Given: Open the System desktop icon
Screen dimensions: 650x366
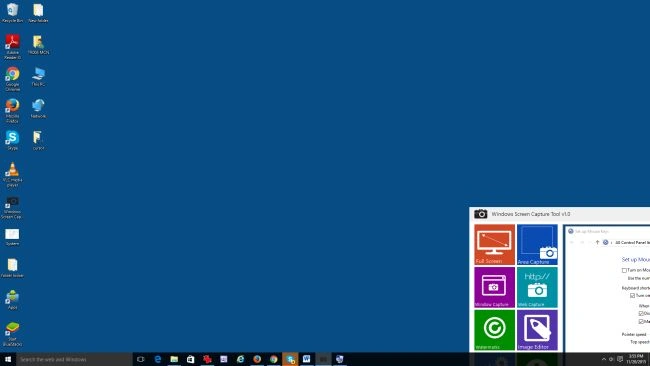Looking at the screenshot, I should point(12,237).
